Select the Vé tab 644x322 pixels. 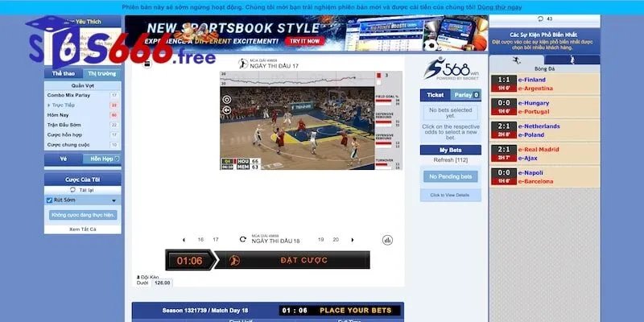[x=64, y=159]
